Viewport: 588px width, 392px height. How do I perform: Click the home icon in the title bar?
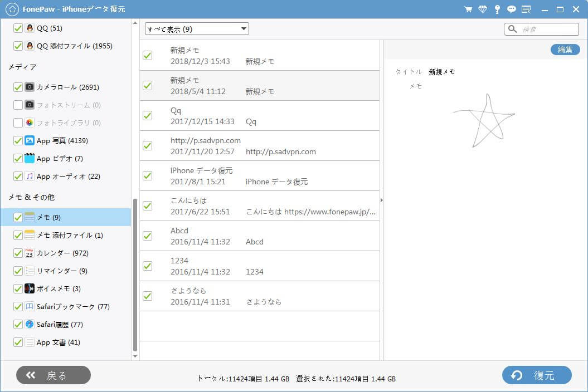(12, 9)
